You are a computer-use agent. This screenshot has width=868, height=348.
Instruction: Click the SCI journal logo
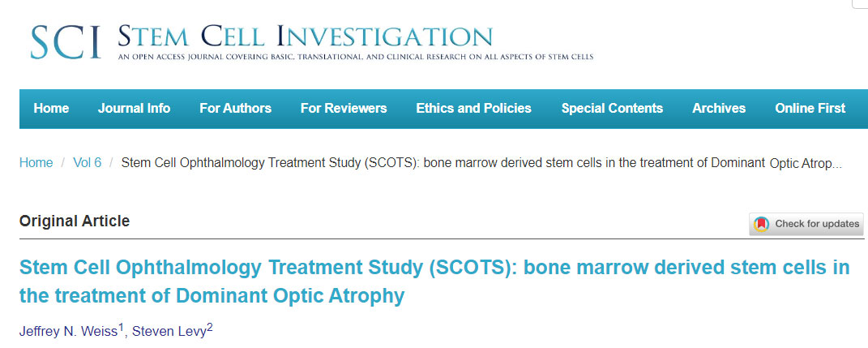pos(66,42)
